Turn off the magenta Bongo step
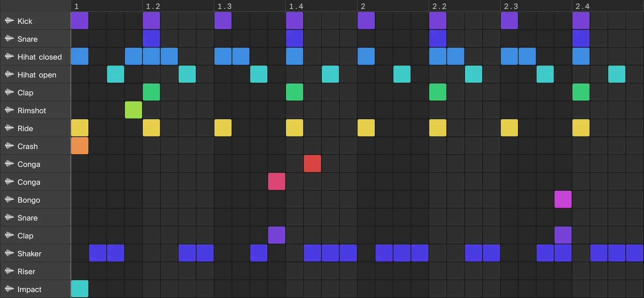644x298 pixels. point(563,200)
